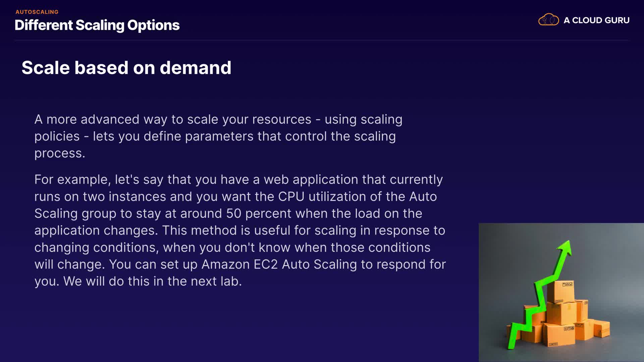Select the "Scale based on demand" heading
Screen dimensions: 644x362
click(126, 68)
